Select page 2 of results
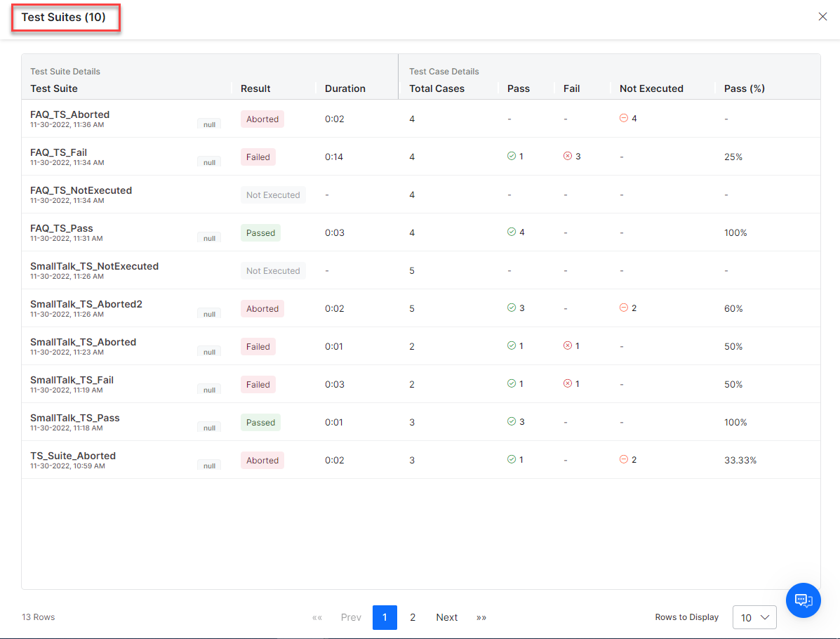 pos(413,617)
